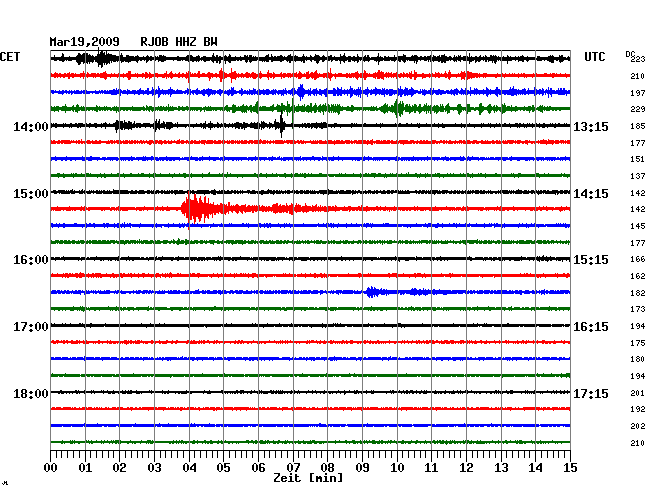Select the 00 minute axis label
The height and width of the screenshot is (494, 650).
[x=51, y=468]
